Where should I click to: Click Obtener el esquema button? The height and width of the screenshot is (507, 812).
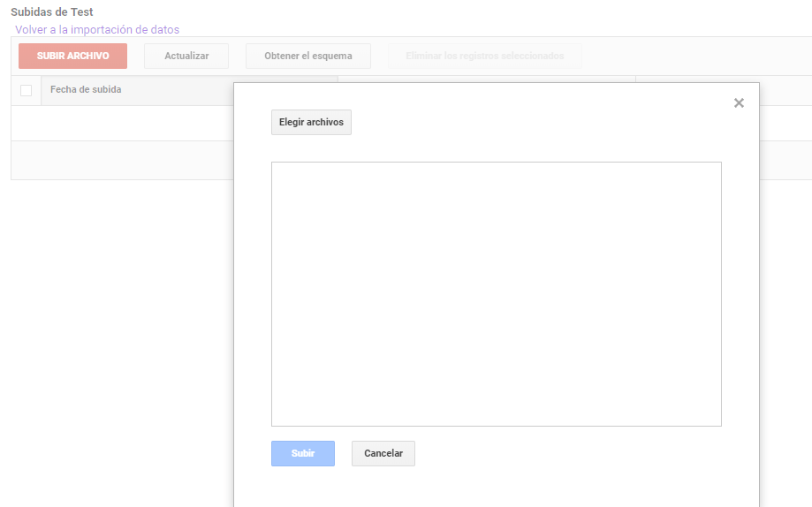308,56
